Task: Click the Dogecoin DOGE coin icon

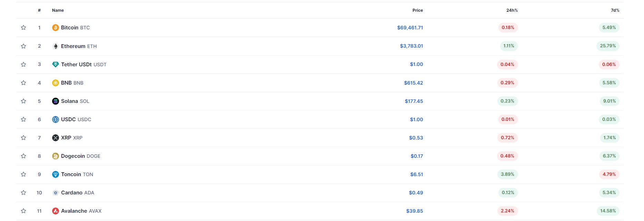Action: pyautogui.click(x=56, y=156)
